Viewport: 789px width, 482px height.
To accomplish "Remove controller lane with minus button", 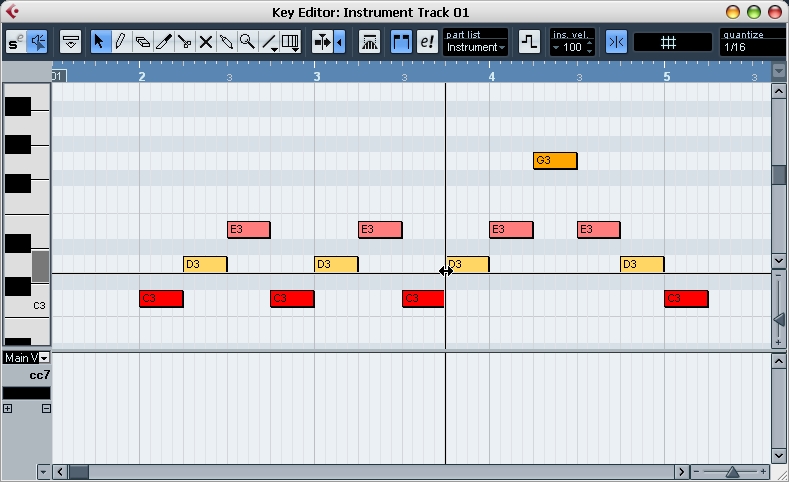I will 46,409.
